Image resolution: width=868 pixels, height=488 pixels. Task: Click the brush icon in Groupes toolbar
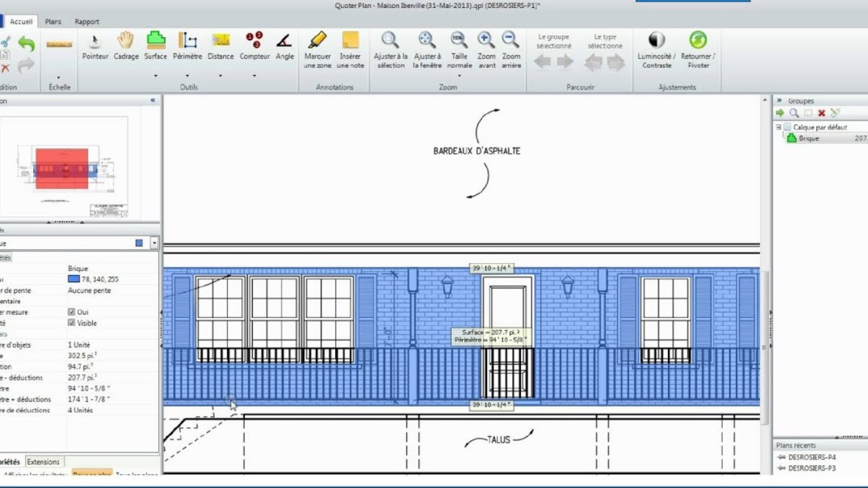tap(835, 113)
